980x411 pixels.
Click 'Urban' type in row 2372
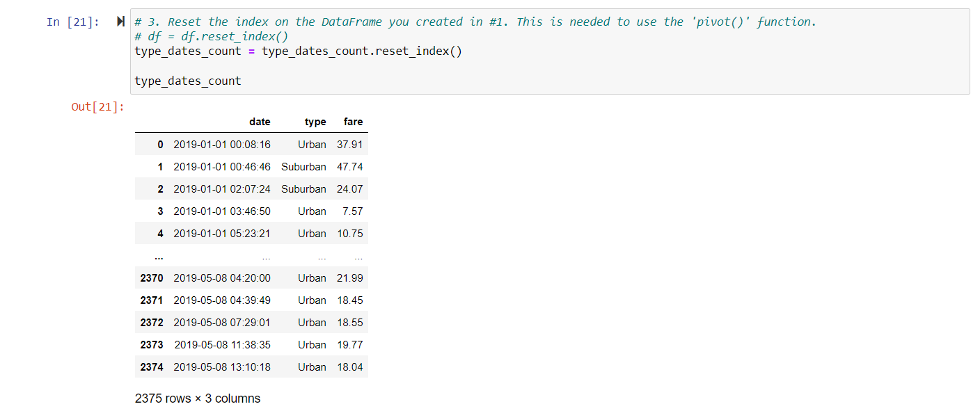point(312,323)
